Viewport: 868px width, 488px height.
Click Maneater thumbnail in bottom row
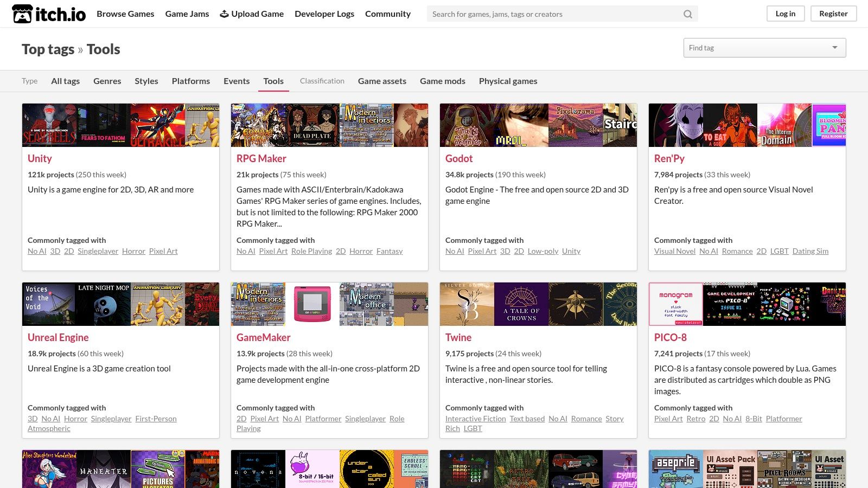pos(104,469)
